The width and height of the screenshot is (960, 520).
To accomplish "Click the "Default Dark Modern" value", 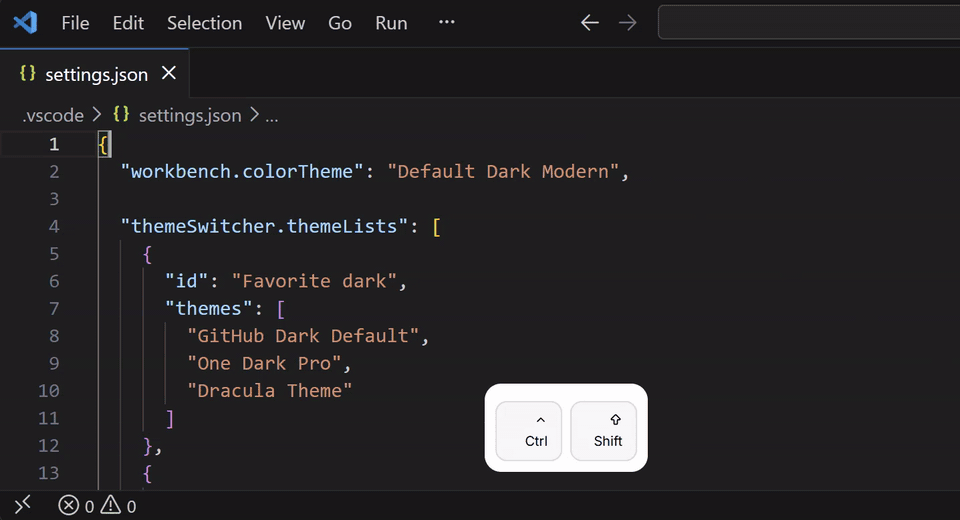I will point(503,171).
